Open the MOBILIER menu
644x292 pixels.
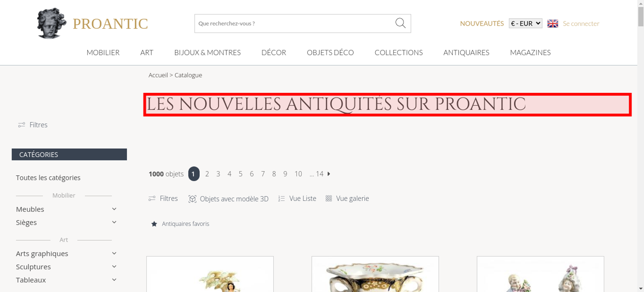pyautogui.click(x=103, y=52)
